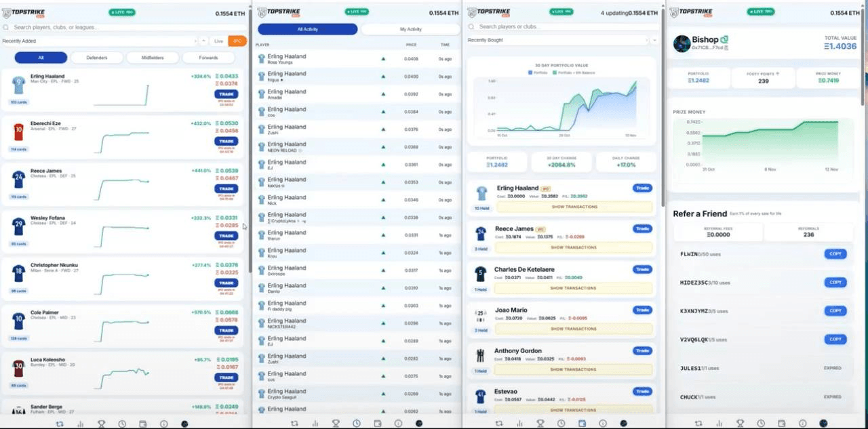Click wallet icon in activity panel bottom bar
Image resolution: width=868 pixels, height=429 pixels.
click(377, 424)
